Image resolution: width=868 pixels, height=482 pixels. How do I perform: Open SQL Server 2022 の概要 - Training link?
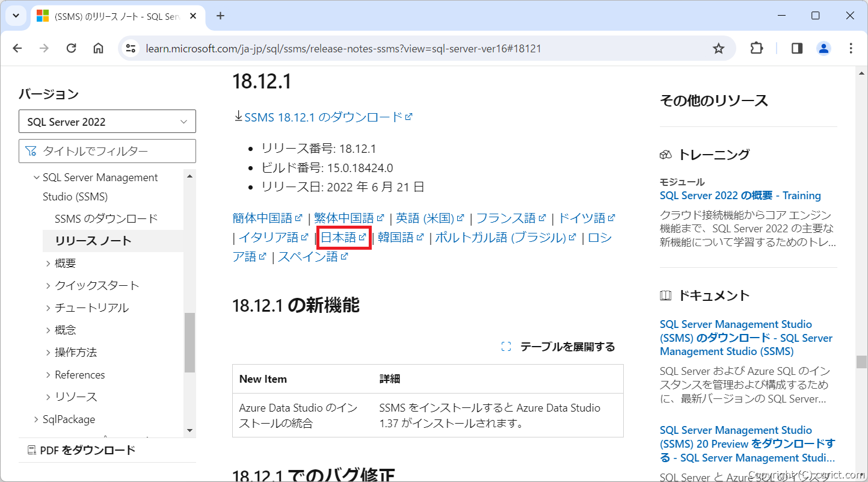pos(740,196)
